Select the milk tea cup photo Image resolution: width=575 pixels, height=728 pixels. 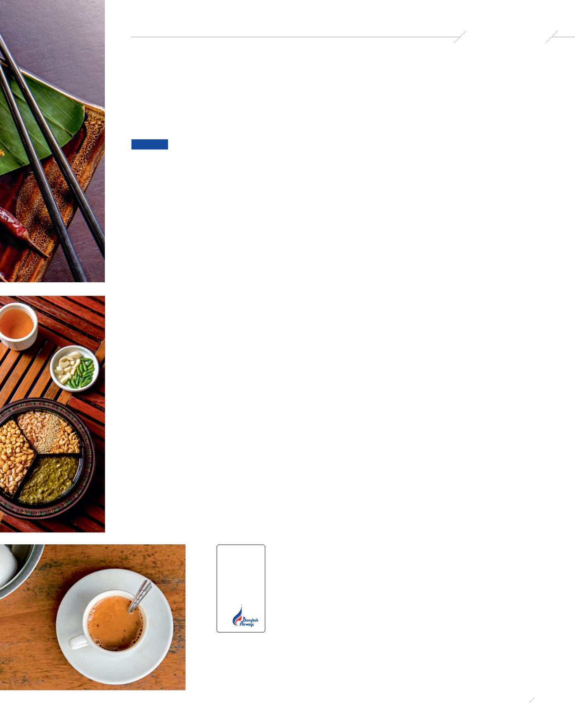pos(92,617)
